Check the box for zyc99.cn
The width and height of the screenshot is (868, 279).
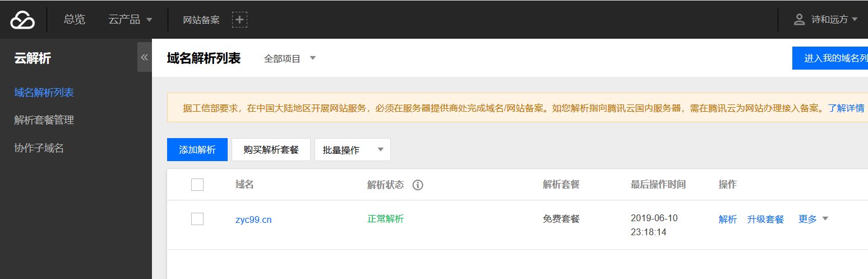tap(197, 219)
